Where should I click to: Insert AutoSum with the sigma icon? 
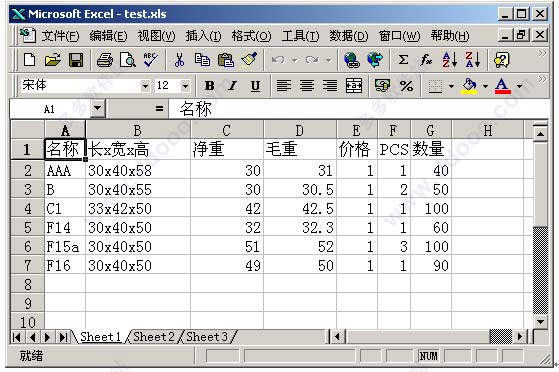pos(403,60)
